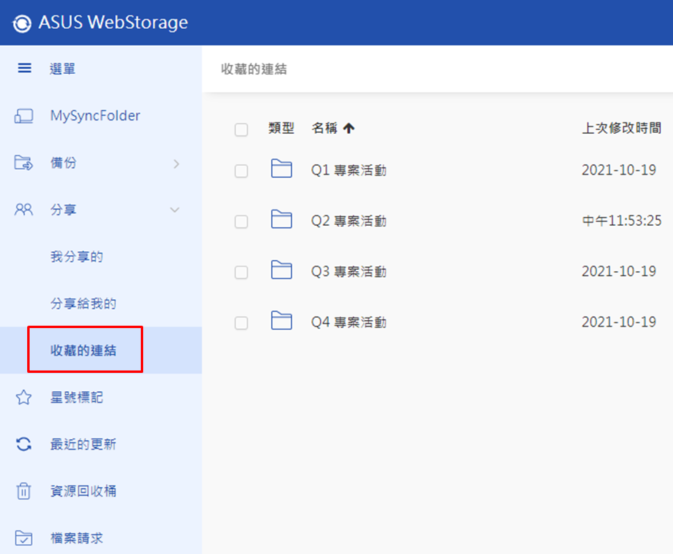The width and height of the screenshot is (673, 554).
Task: Open 資源回收桶 trash can icon
Action: [24, 491]
